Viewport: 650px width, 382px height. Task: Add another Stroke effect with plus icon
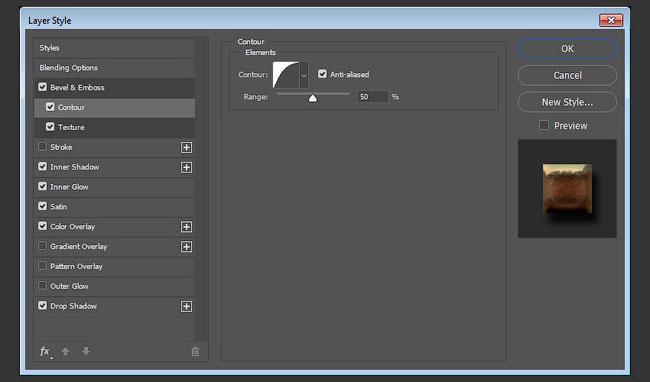[187, 147]
